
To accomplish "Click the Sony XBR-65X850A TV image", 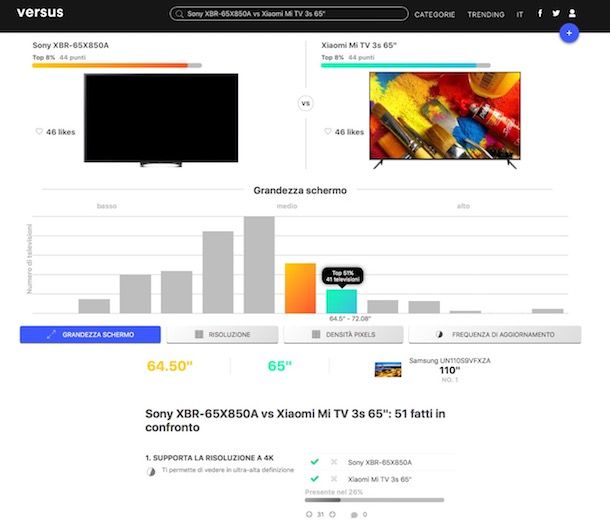I will pos(161,120).
